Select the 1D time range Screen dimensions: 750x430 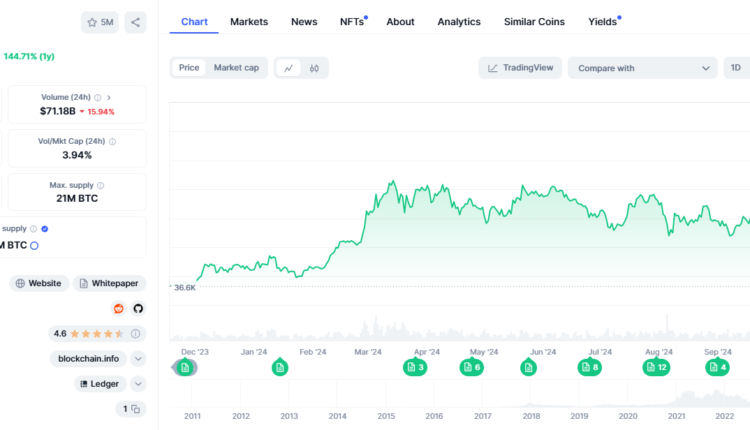click(735, 68)
